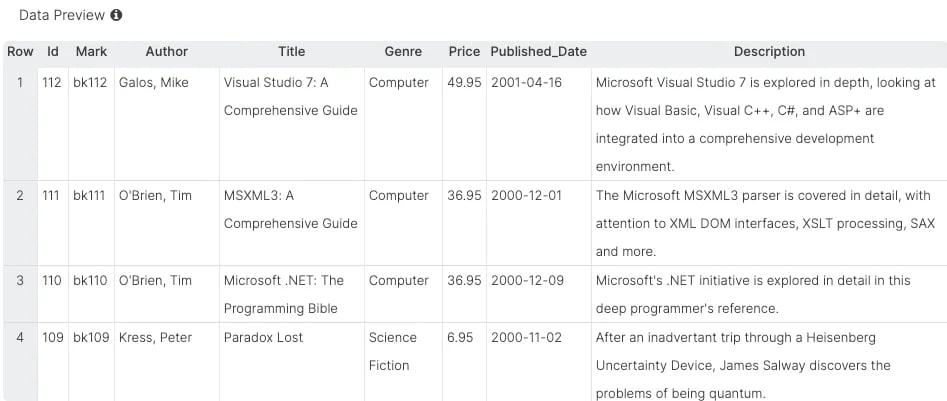Viewport: 947px width, 401px height.
Task: Click the Galos, Mike author cell
Action: pyautogui.click(x=153, y=83)
